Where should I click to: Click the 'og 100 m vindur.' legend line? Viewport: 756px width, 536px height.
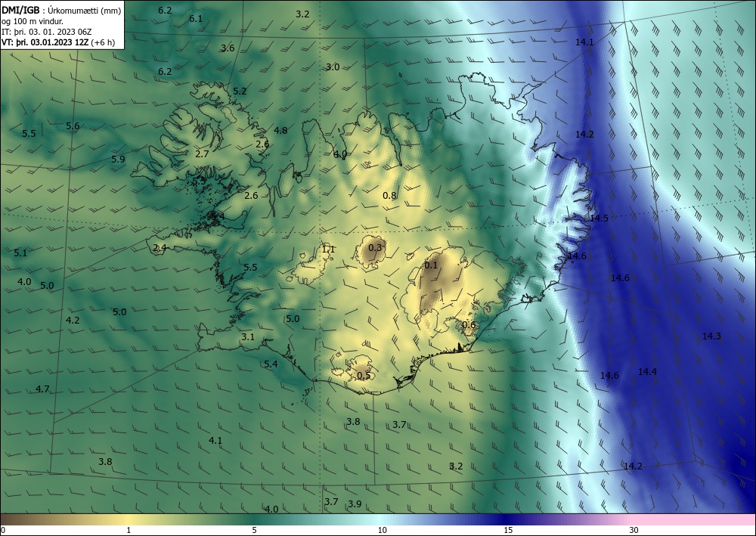33,21
